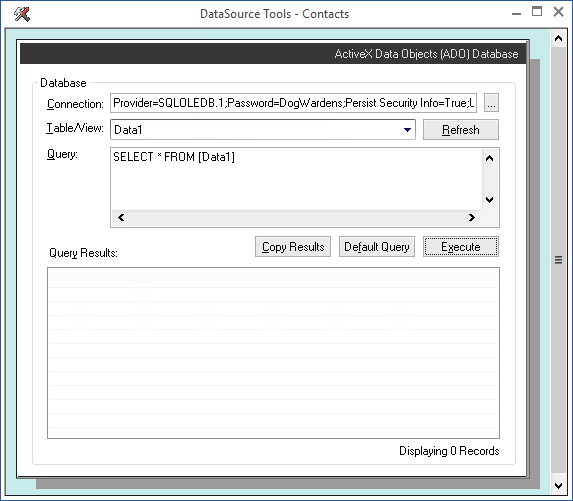Close the DataSource Tools window
The image size is (573, 501).
coord(558,12)
